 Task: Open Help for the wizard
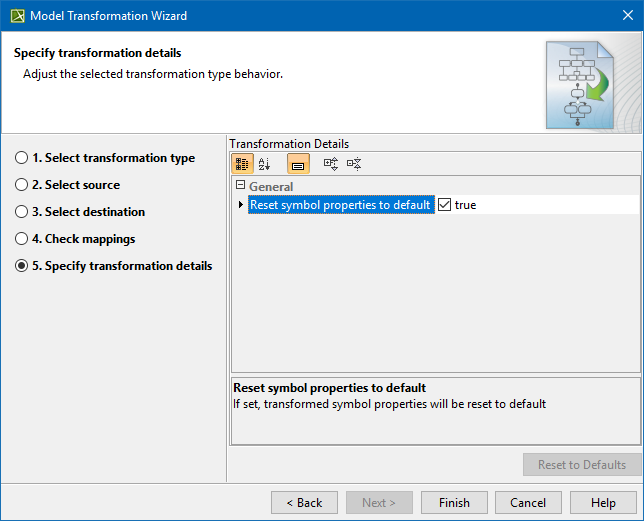603,503
